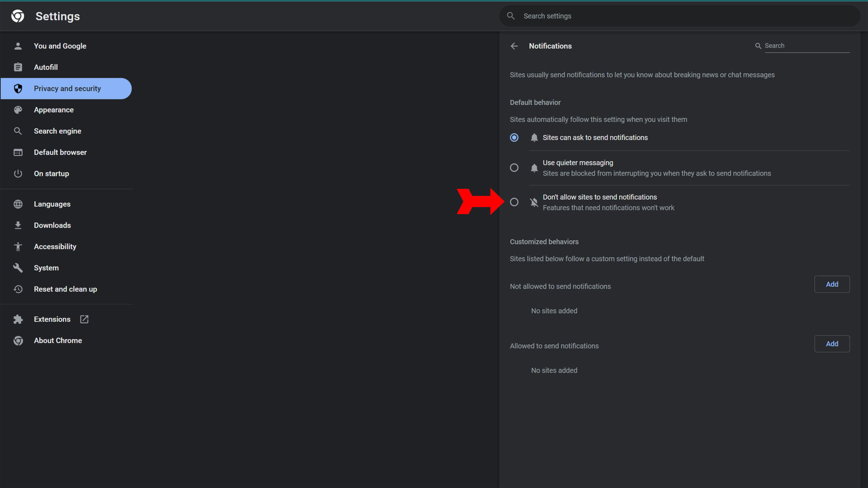Click the Reset and clean up icon
The height and width of the screenshot is (488, 868).
pos(17,289)
